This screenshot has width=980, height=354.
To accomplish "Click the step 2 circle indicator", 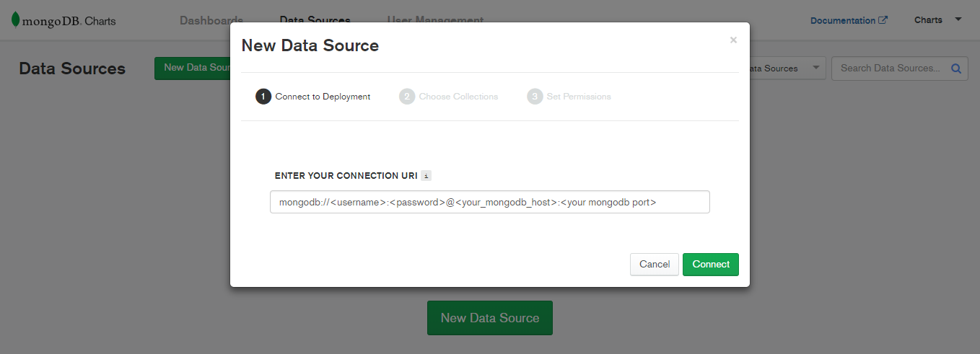I will (407, 97).
